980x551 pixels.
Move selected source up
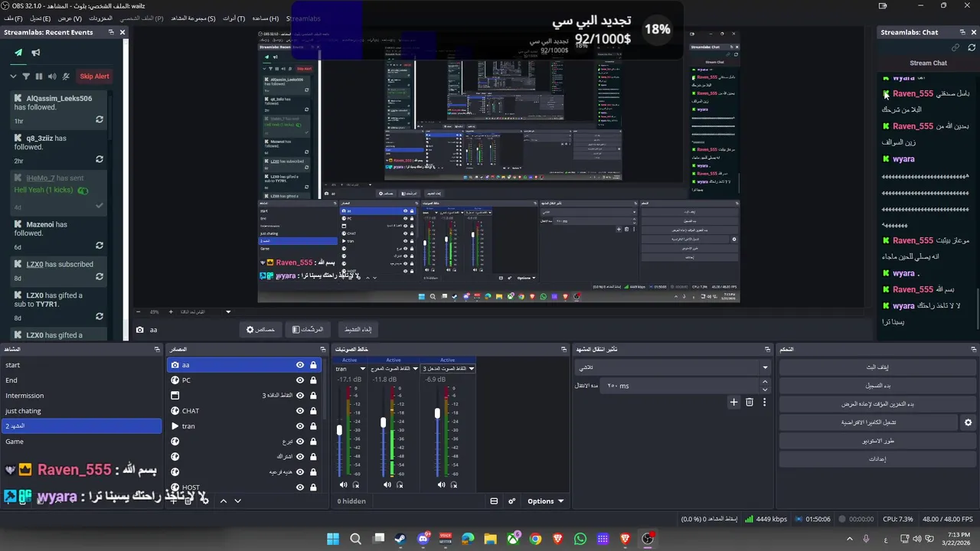click(224, 500)
